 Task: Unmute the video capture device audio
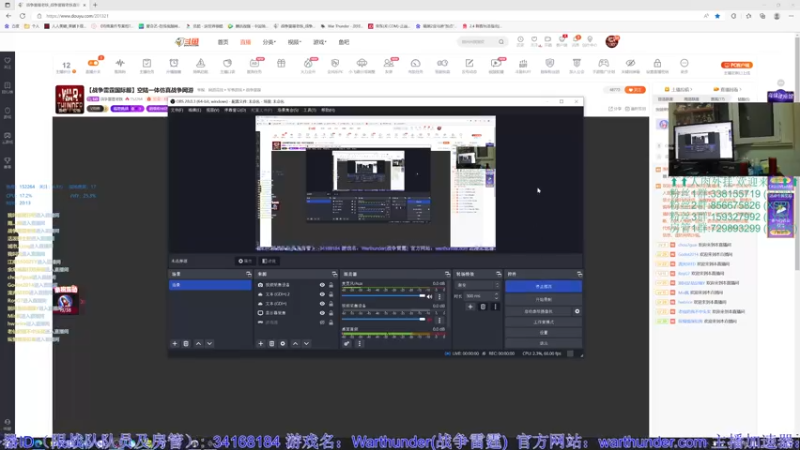(430, 320)
